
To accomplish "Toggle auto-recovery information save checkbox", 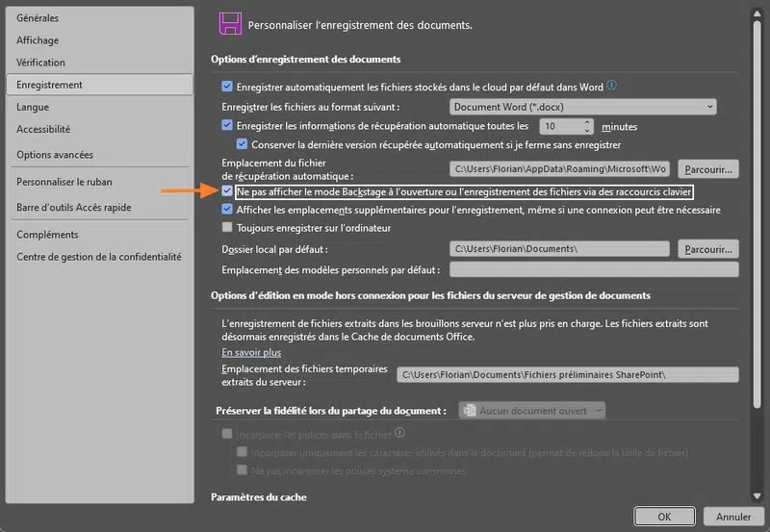I will pos(227,125).
